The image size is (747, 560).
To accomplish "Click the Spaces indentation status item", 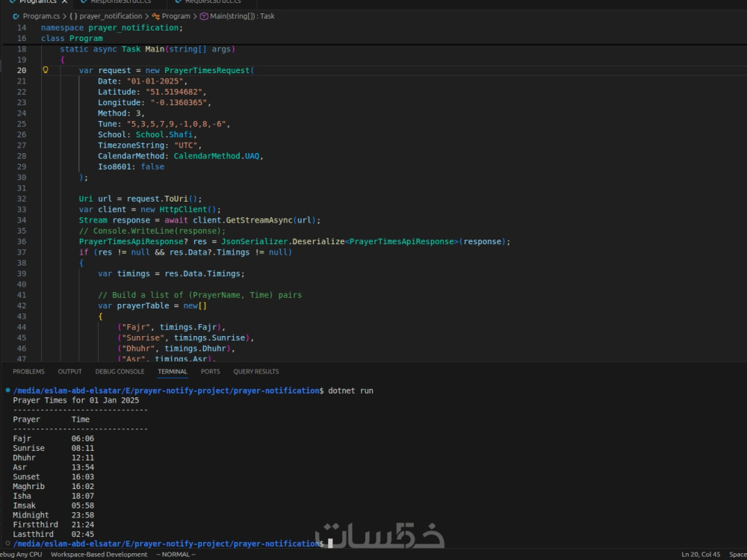I will pyautogui.click(x=738, y=554).
